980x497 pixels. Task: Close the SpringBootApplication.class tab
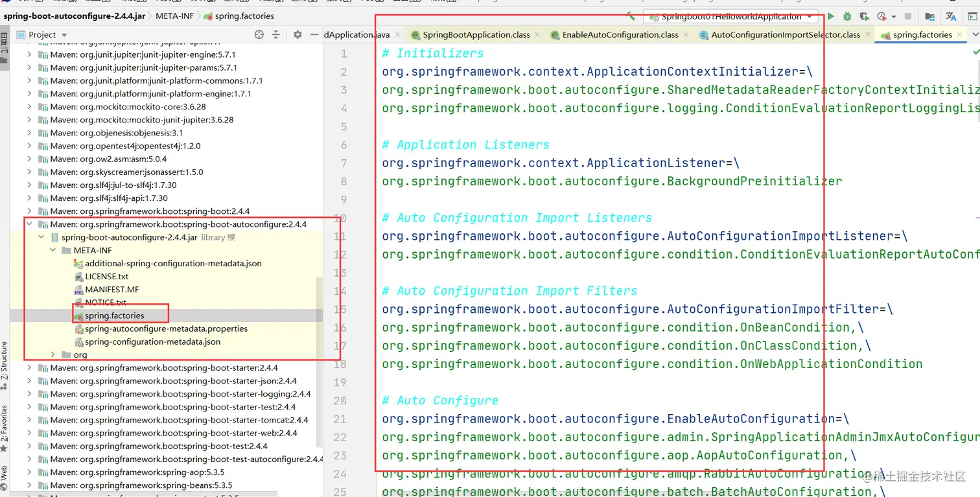(537, 35)
